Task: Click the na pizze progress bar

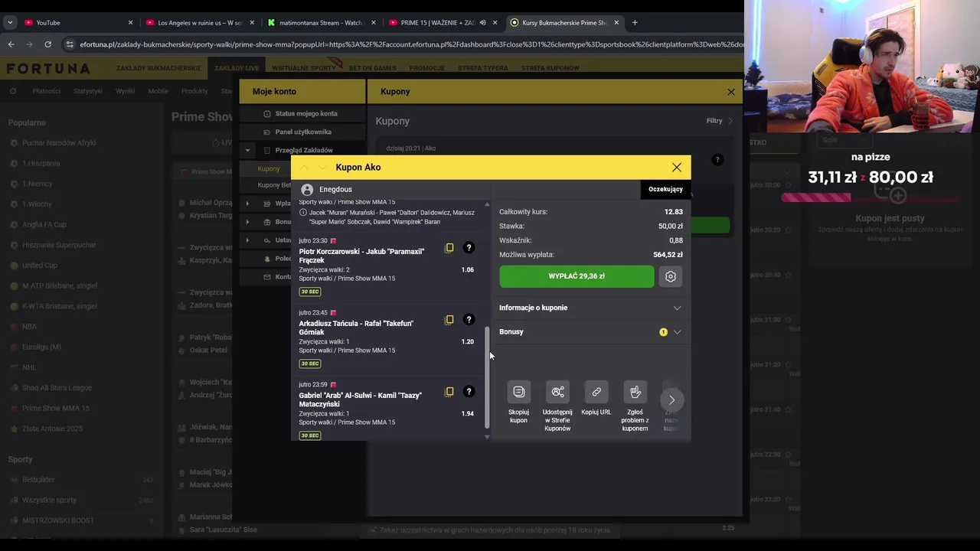Action: (871, 197)
